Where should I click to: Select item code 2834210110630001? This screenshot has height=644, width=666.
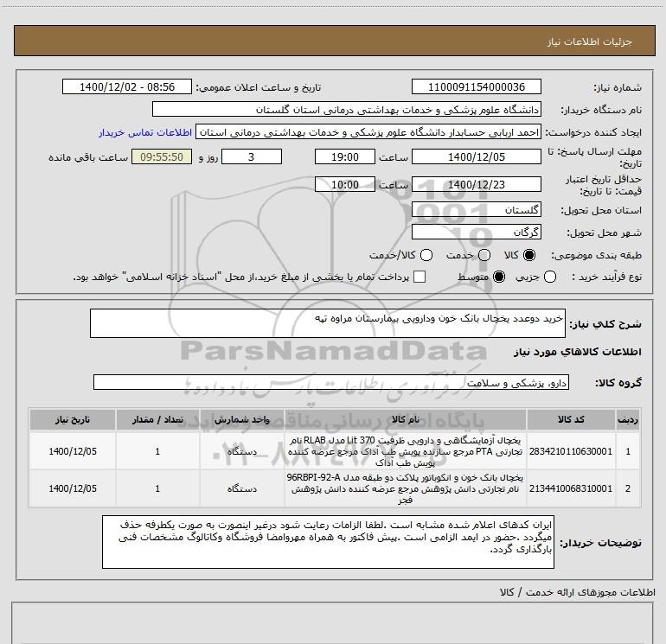pos(571,451)
